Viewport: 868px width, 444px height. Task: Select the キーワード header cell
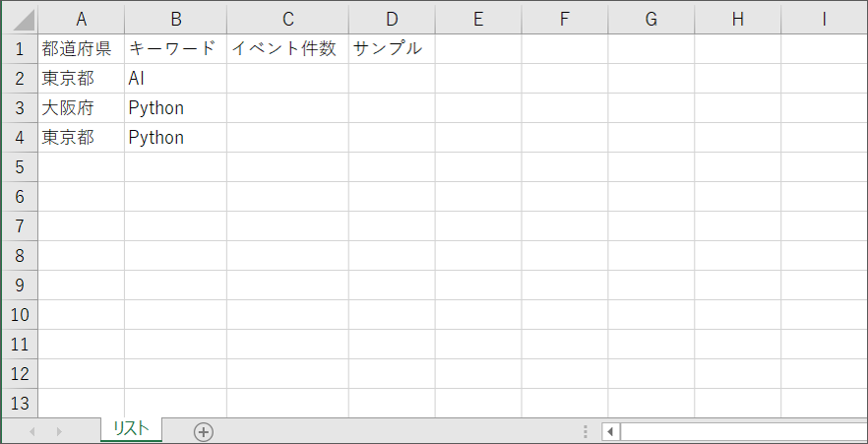click(x=175, y=48)
